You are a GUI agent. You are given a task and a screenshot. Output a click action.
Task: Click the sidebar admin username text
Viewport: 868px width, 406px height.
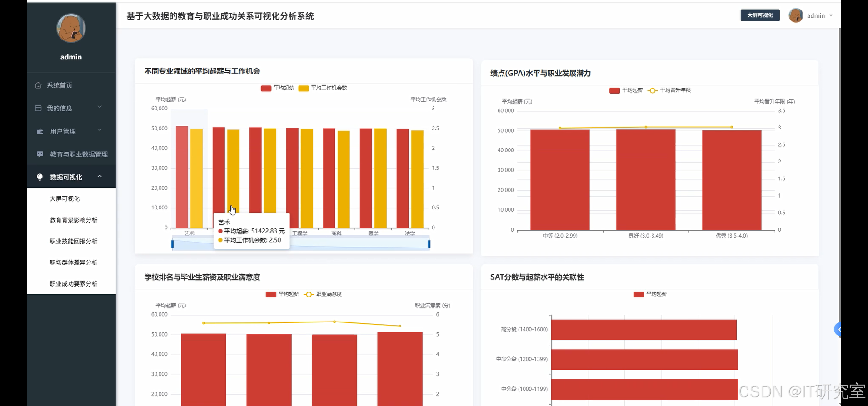tap(71, 57)
